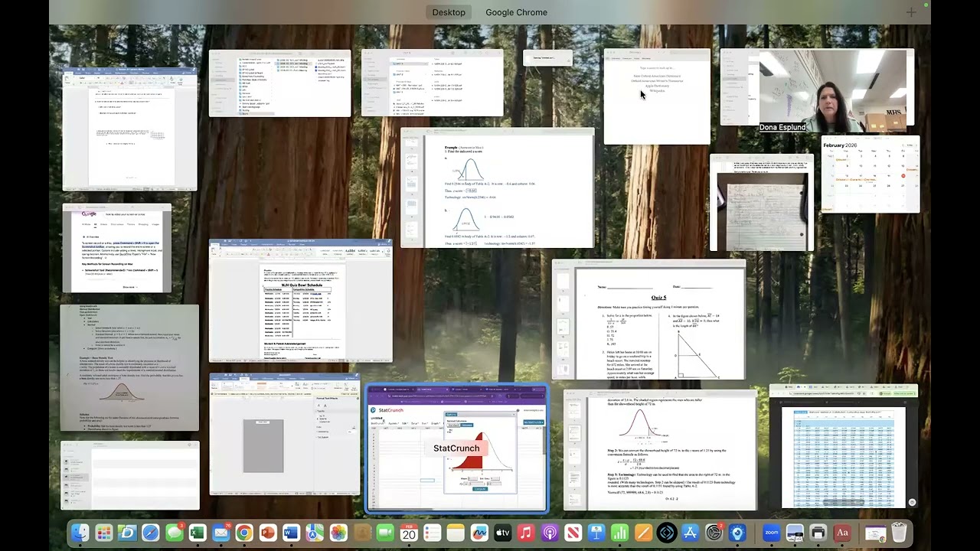Viewport: 980px width, 551px height.
Task: Open Apple Maps from the Dock
Action: coord(315,533)
